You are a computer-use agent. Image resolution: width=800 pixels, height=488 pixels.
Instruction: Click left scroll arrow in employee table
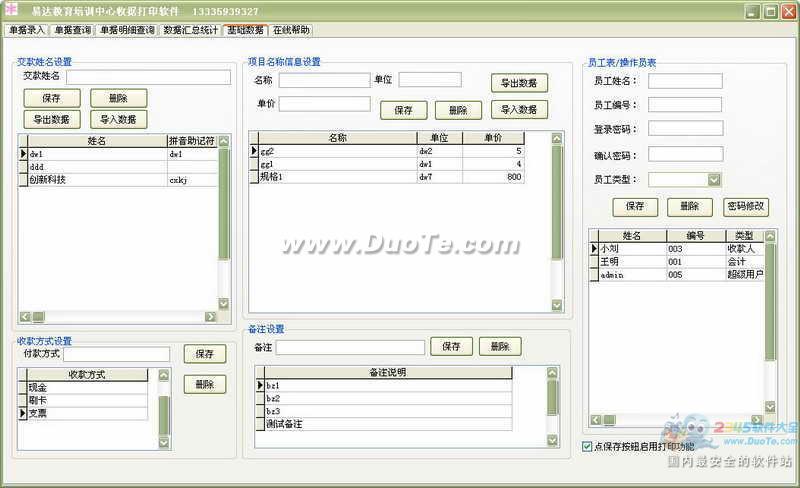(x=595, y=420)
